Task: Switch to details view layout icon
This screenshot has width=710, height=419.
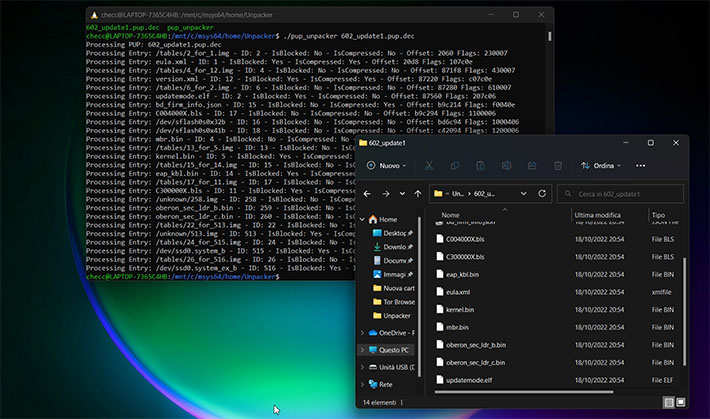Action: pos(669,402)
